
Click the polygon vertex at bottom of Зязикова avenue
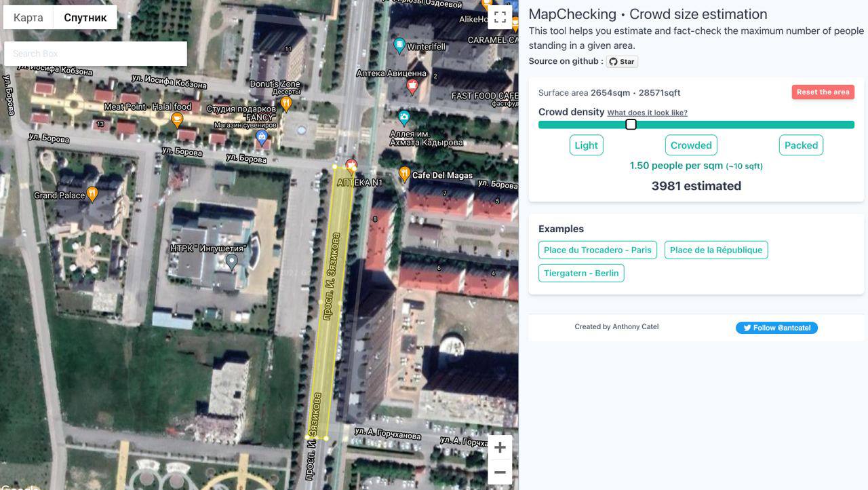[325, 438]
